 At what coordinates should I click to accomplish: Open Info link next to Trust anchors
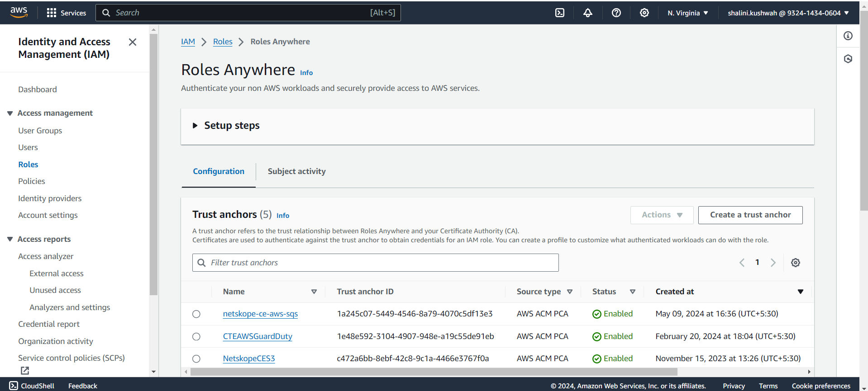pyautogui.click(x=283, y=216)
